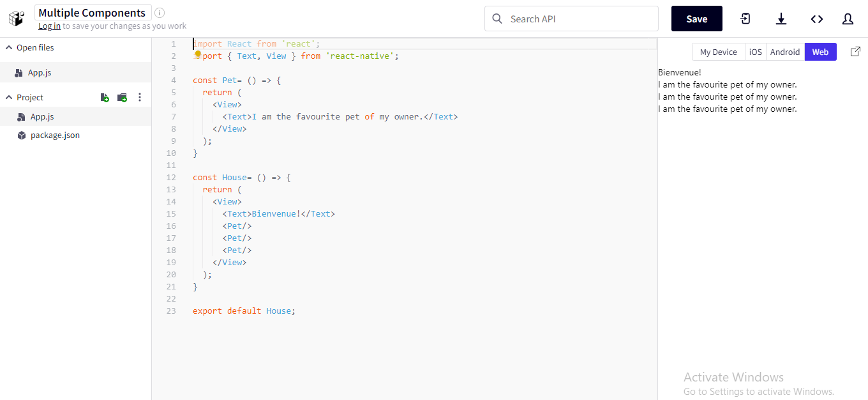Select App.js under Open files
Viewport: 868px width, 400px height.
coord(75,72)
